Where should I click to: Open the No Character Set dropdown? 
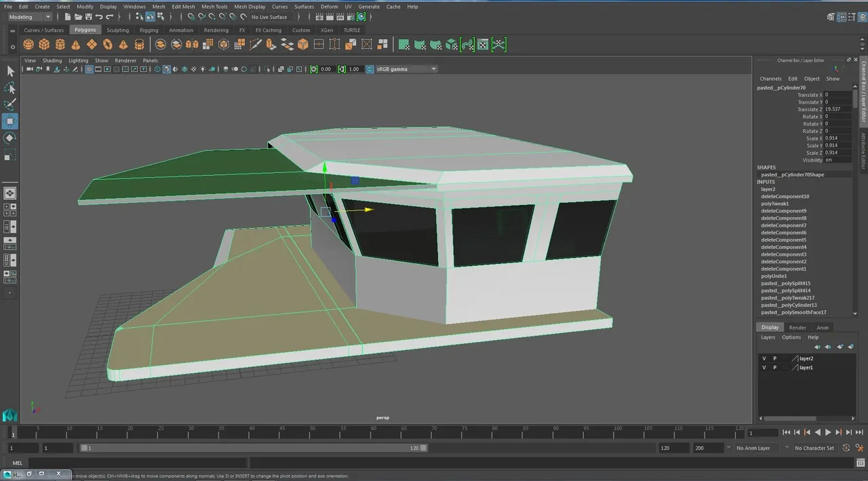(x=814, y=448)
